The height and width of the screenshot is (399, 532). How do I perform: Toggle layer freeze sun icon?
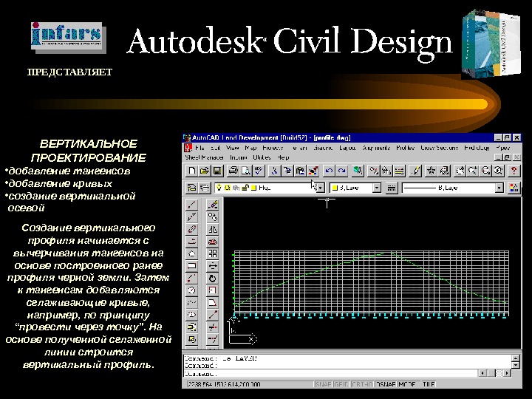(x=228, y=188)
